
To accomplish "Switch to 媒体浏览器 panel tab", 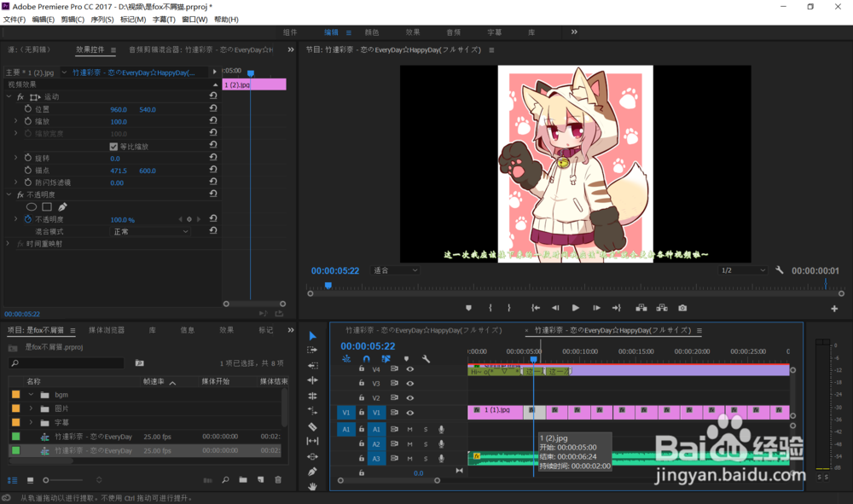I will point(107,330).
